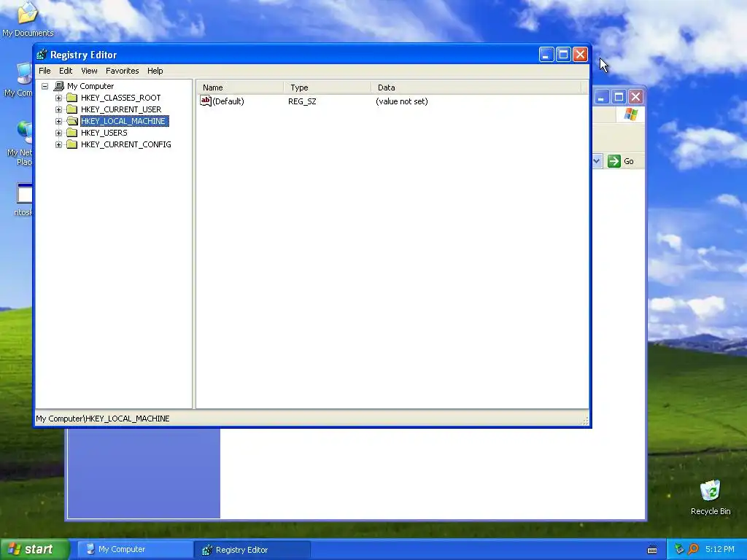Click Windows flag logo in My Computer window
The width and height of the screenshot is (747, 560).
[x=631, y=114]
